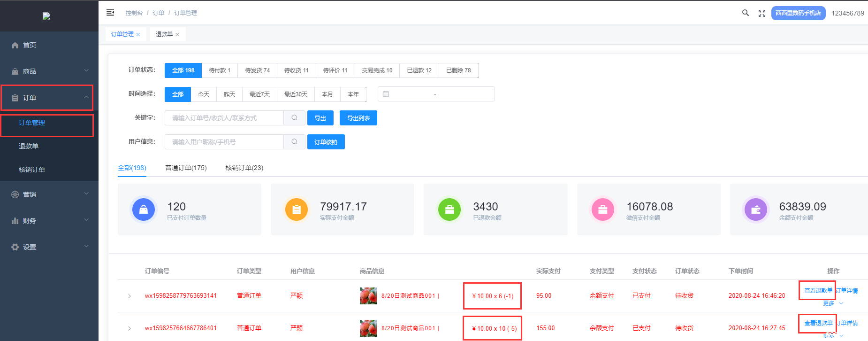Filter orders by 已退款 12 status
This screenshot has height=341, width=868.
click(419, 70)
